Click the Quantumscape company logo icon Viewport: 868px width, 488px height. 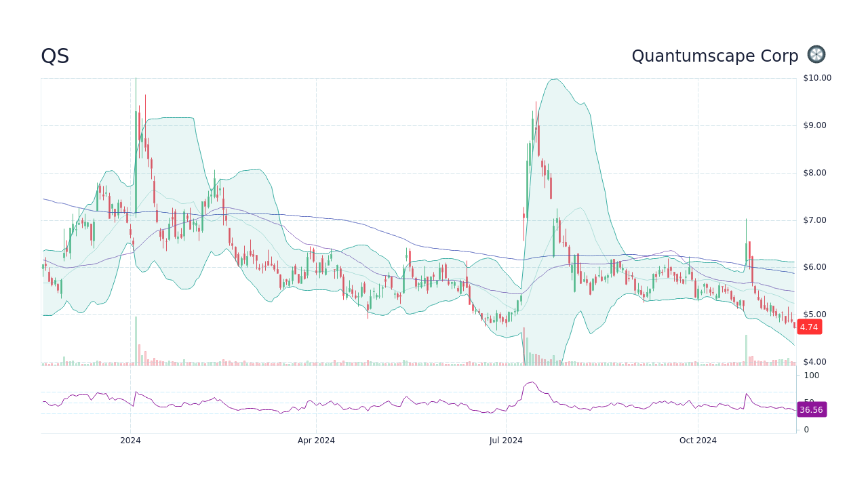(x=816, y=55)
